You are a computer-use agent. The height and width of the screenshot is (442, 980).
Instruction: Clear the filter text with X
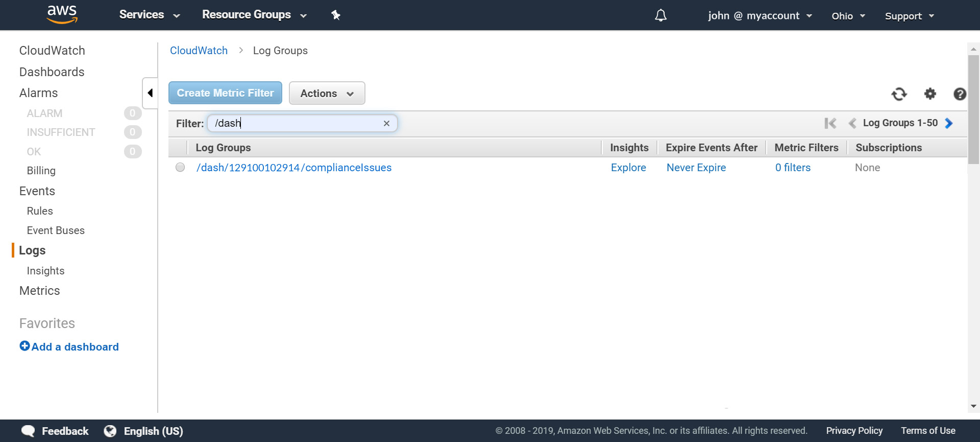[386, 123]
